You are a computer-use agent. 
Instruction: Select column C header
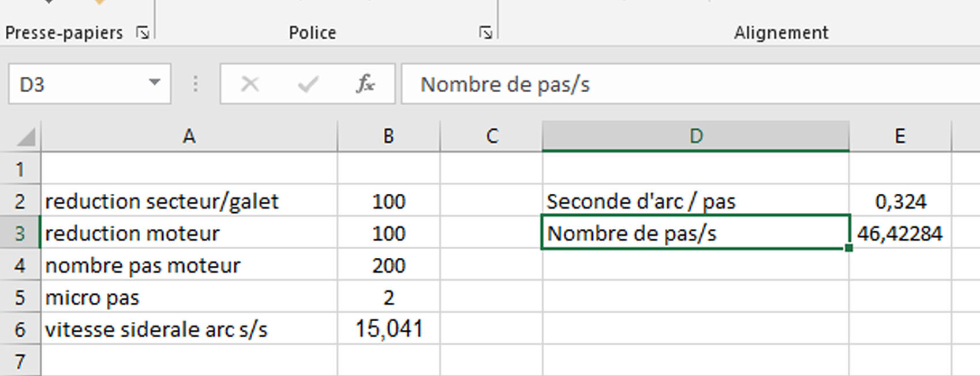coord(491,137)
